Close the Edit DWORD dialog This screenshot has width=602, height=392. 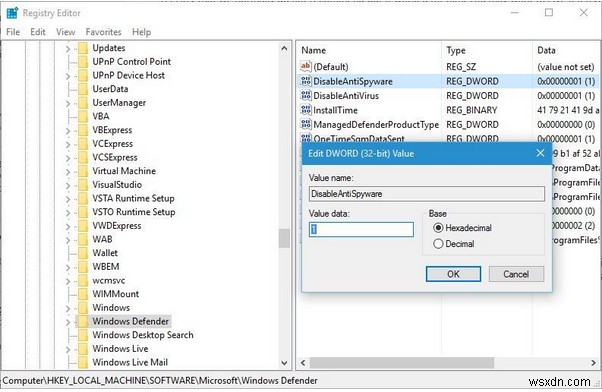[x=540, y=153]
